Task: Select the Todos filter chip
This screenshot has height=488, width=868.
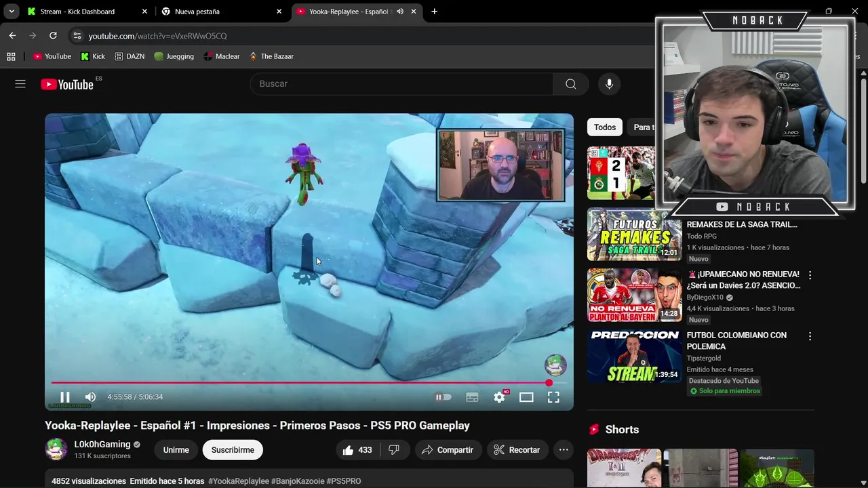Action: [x=605, y=127]
